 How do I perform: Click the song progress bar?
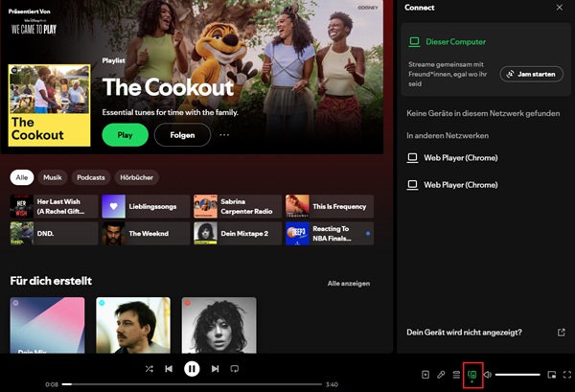point(192,384)
